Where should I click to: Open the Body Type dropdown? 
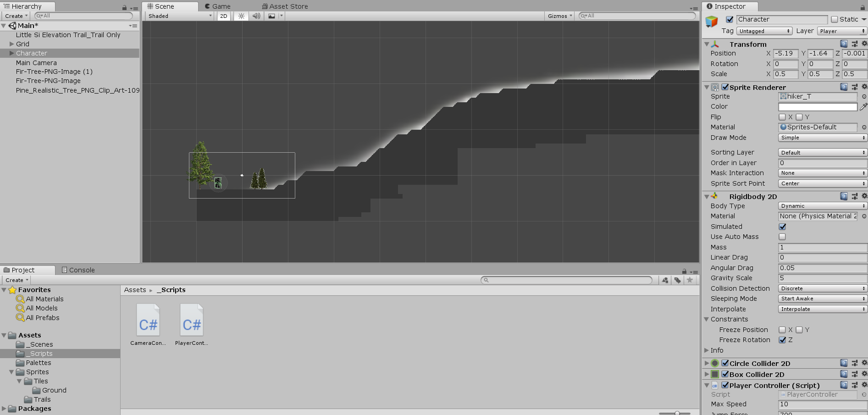(x=823, y=206)
